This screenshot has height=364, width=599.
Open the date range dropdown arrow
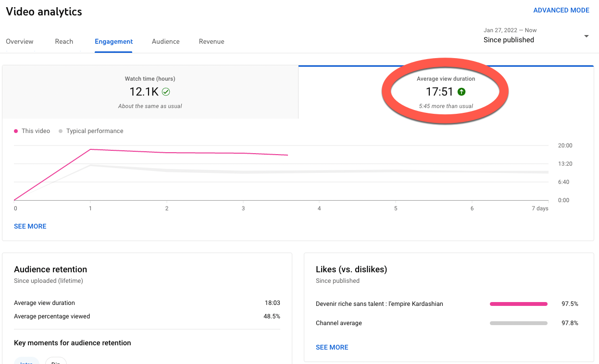coord(586,36)
